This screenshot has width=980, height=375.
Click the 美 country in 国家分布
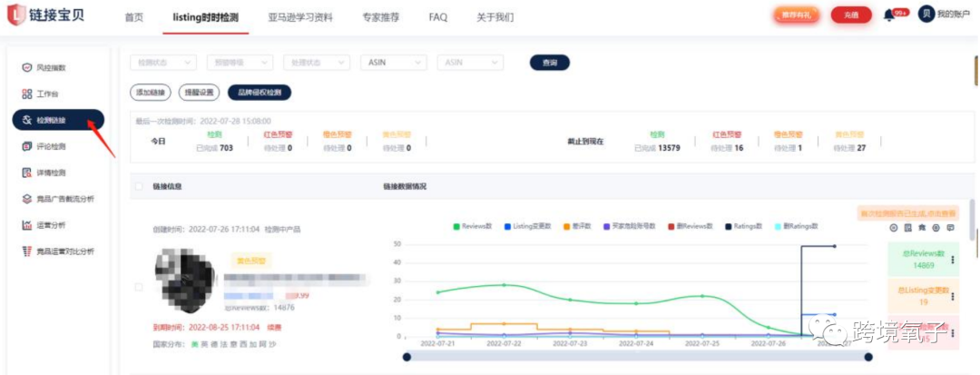194,344
